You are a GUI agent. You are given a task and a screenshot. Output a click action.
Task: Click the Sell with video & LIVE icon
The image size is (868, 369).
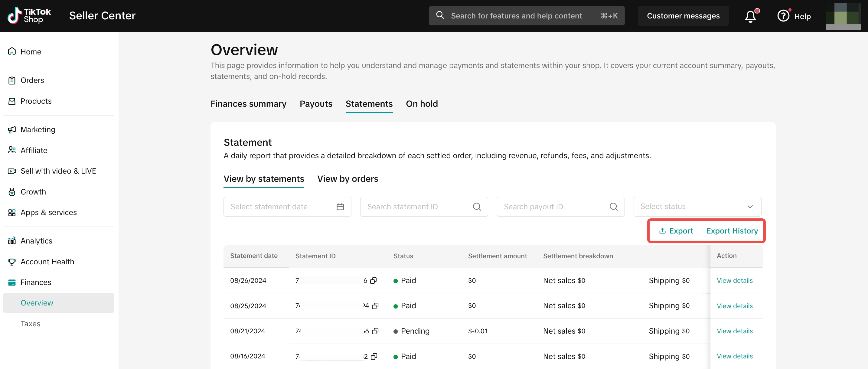coord(12,171)
